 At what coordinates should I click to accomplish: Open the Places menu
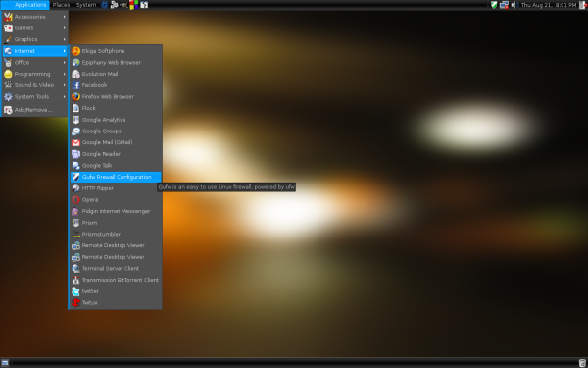61,5
